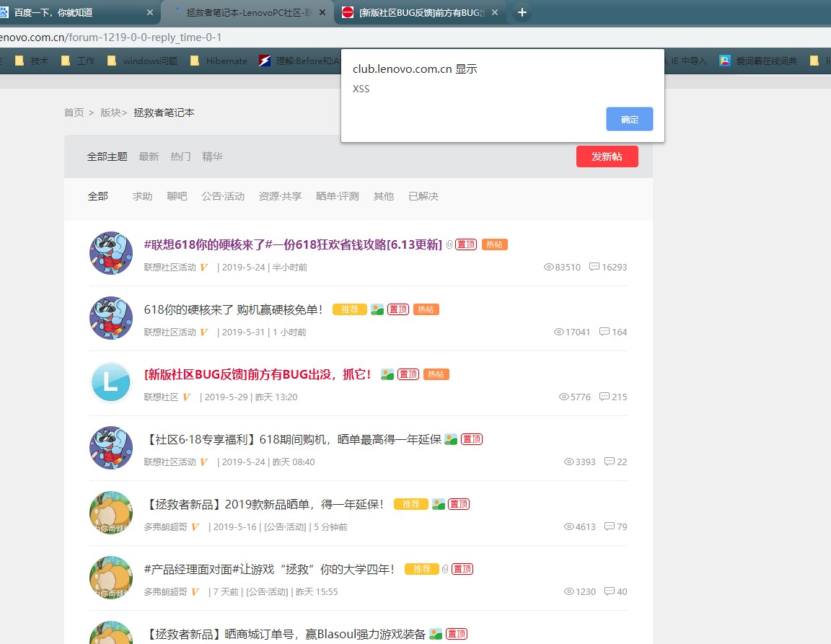Click 确定 in the XSS alert

tap(629, 119)
